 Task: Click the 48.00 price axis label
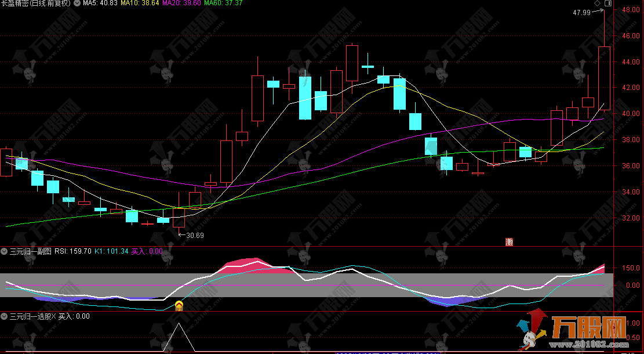coord(630,10)
